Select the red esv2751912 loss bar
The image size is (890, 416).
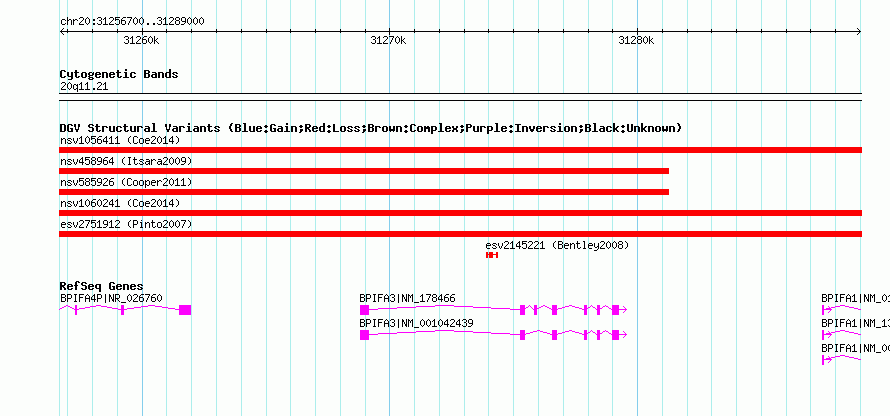click(x=460, y=234)
